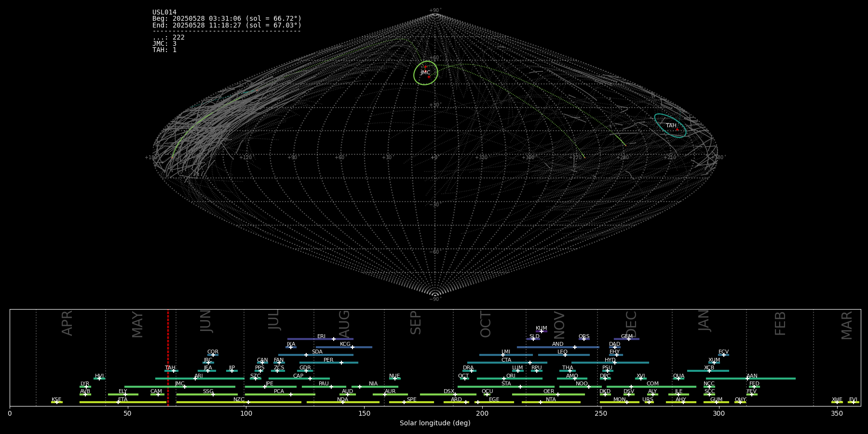Image resolution: width=868 pixels, height=434 pixels.
Task: Click the SEP month label in timeline
Action: point(416,323)
